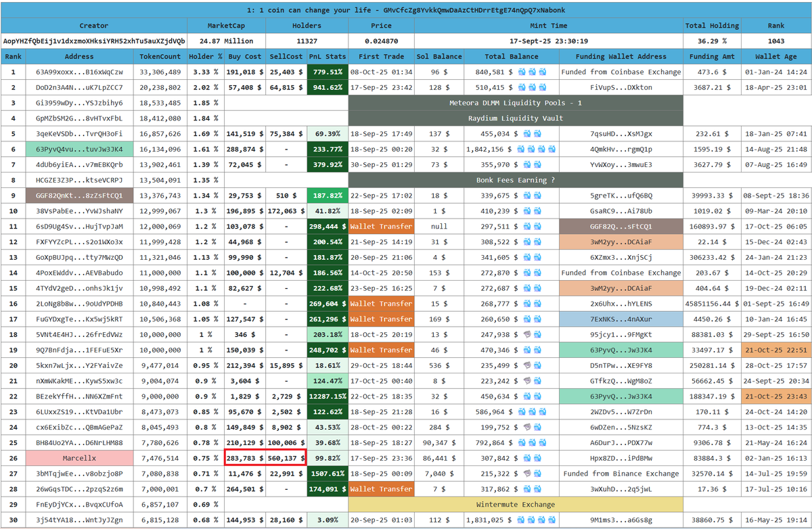Click the first whale icon beside 1,831,025 $
This screenshot has width=812, height=529.
pos(522,520)
